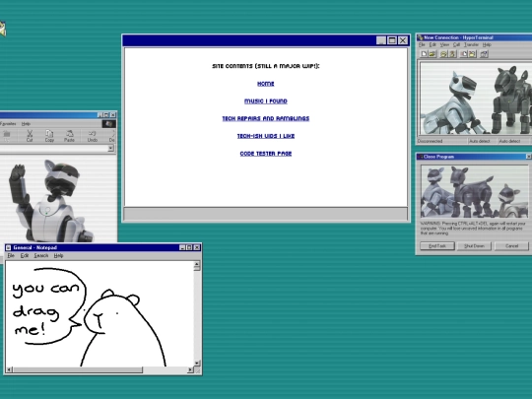
Task: Maximize the Site Contents window
Action: (392, 40)
